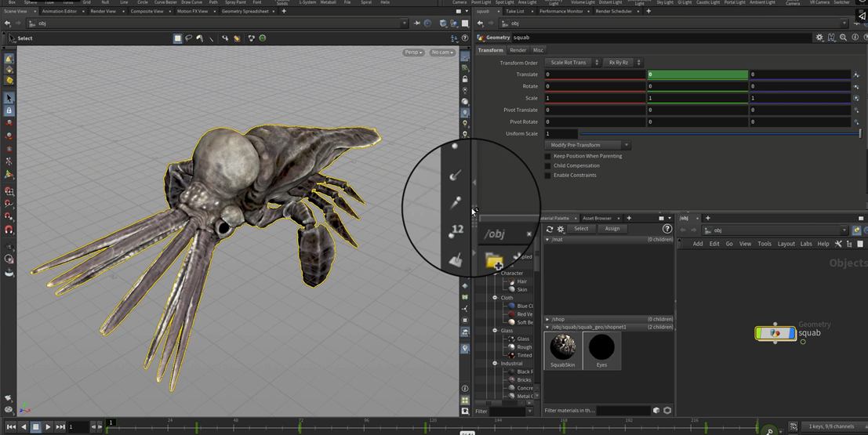
Task: Select the SquabSkin material thumbnail
Action: click(x=562, y=346)
